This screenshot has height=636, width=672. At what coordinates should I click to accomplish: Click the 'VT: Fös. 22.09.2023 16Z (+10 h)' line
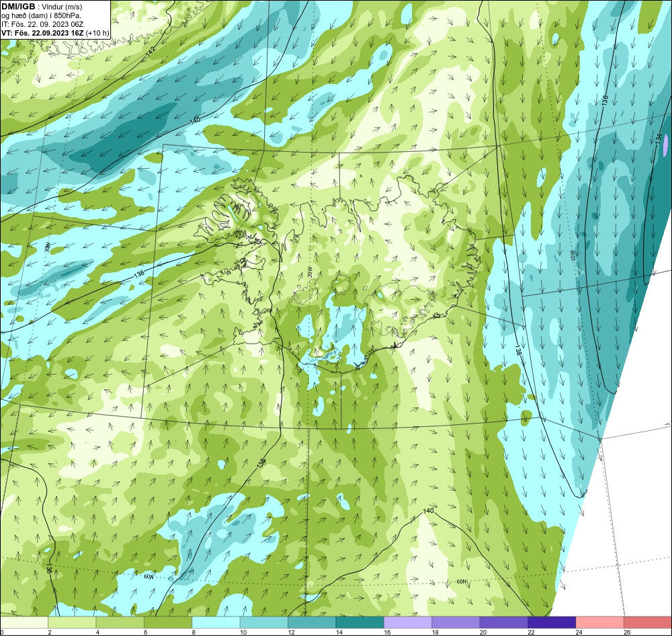click(55, 33)
